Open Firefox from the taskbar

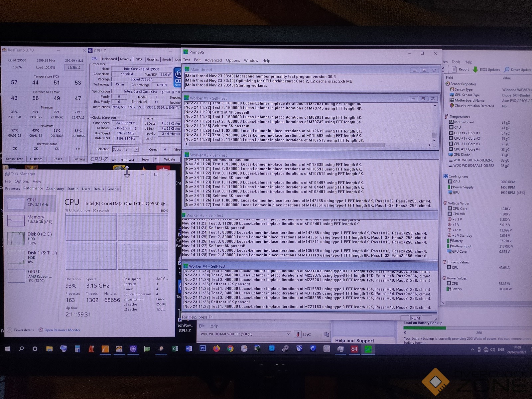(x=216, y=349)
